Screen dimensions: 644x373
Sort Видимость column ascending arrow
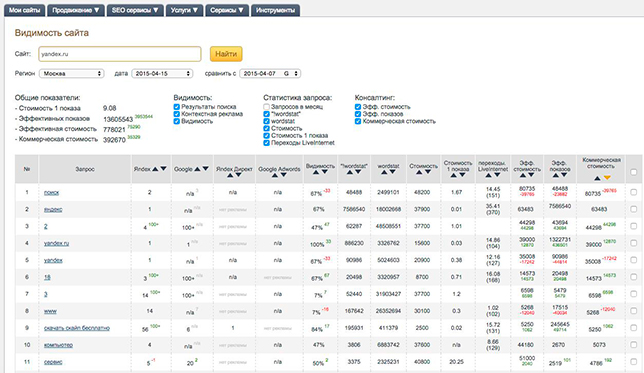tap(316, 172)
